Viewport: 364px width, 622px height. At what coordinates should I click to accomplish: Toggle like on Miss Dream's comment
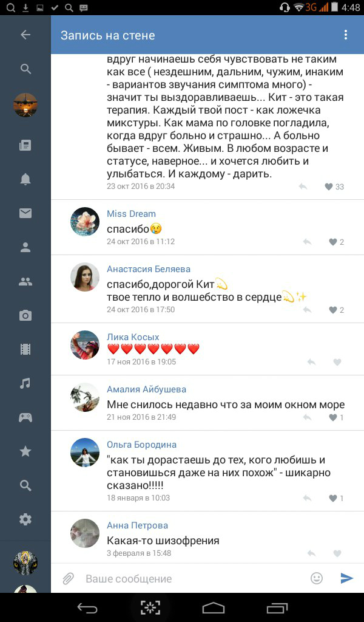coord(336,242)
